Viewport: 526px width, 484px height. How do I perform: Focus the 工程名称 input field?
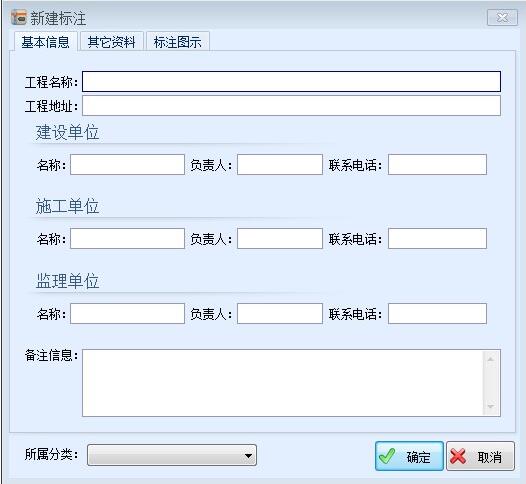click(x=292, y=81)
